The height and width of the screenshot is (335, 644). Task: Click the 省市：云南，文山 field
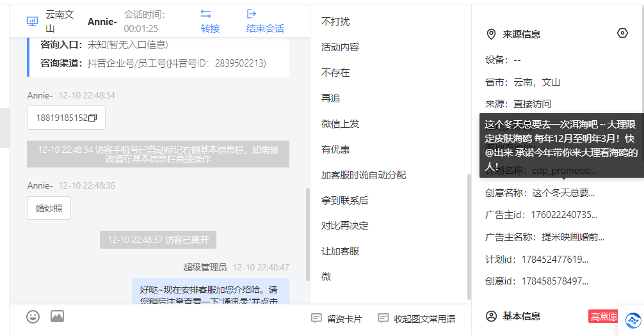coord(522,82)
